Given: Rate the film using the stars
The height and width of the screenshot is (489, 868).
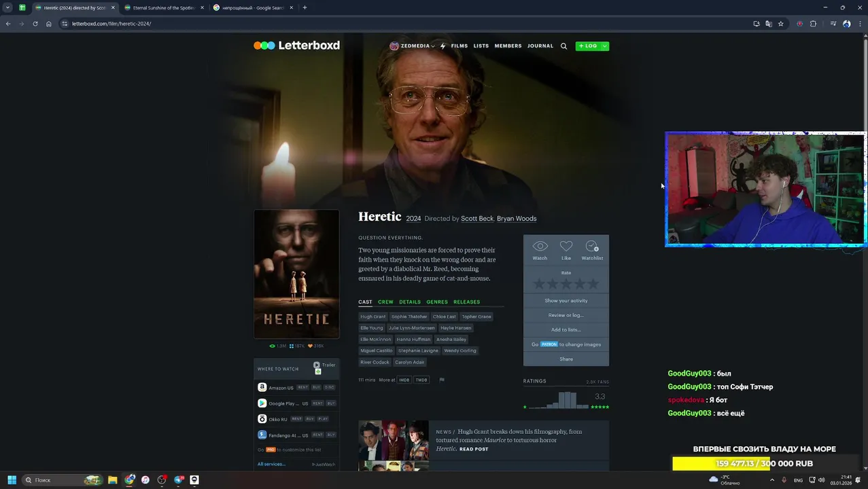Looking at the screenshot, I should pos(566,284).
